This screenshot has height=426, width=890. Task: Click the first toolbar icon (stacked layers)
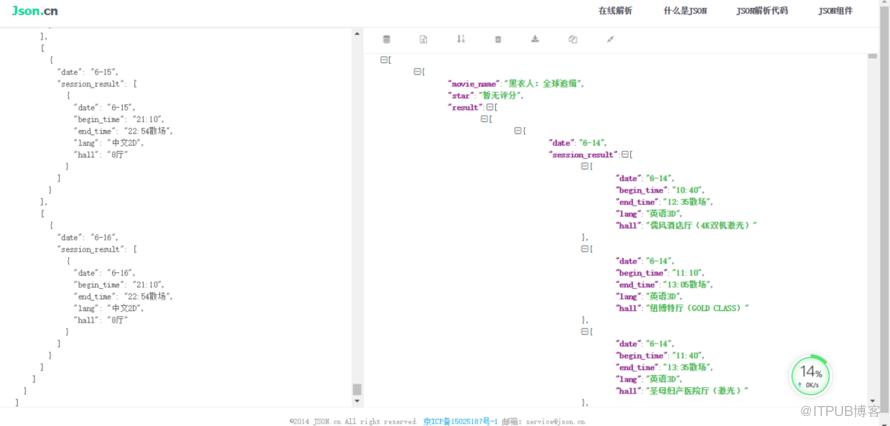point(387,39)
